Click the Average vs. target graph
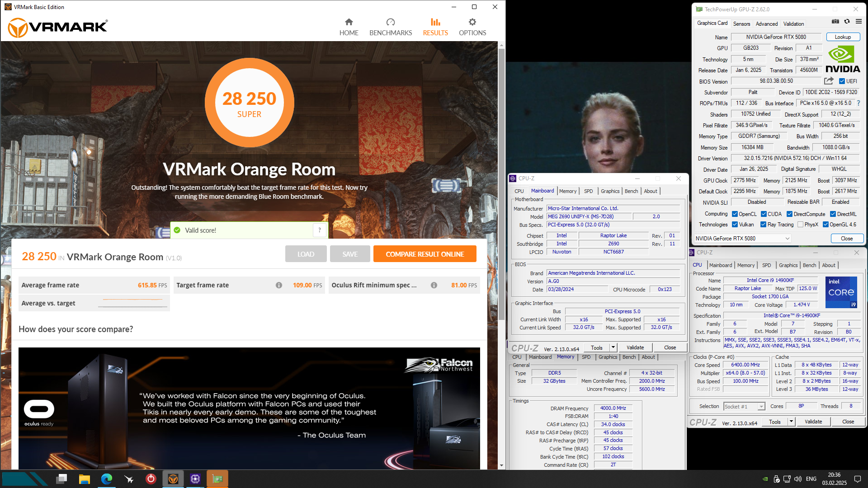Viewport: 868px width, 488px height. coord(133,303)
